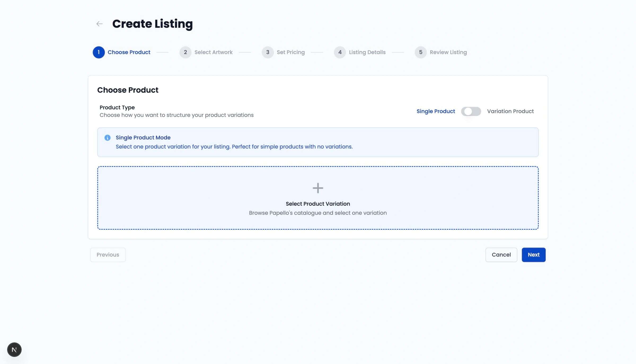This screenshot has height=364, width=636.
Task: Open the Select Artwork step
Action: [214, 52]
